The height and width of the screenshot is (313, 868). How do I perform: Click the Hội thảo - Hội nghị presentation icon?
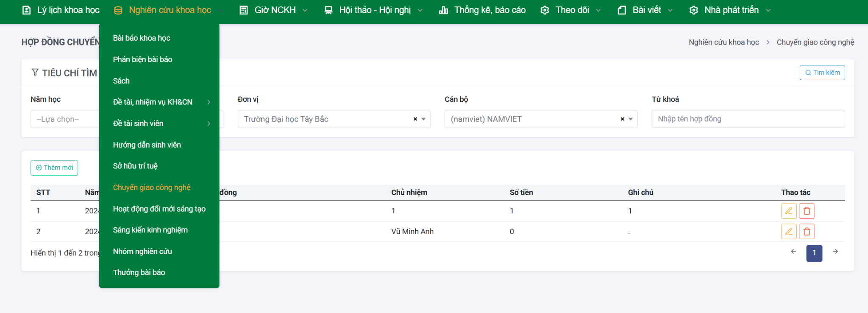[328, 10]
